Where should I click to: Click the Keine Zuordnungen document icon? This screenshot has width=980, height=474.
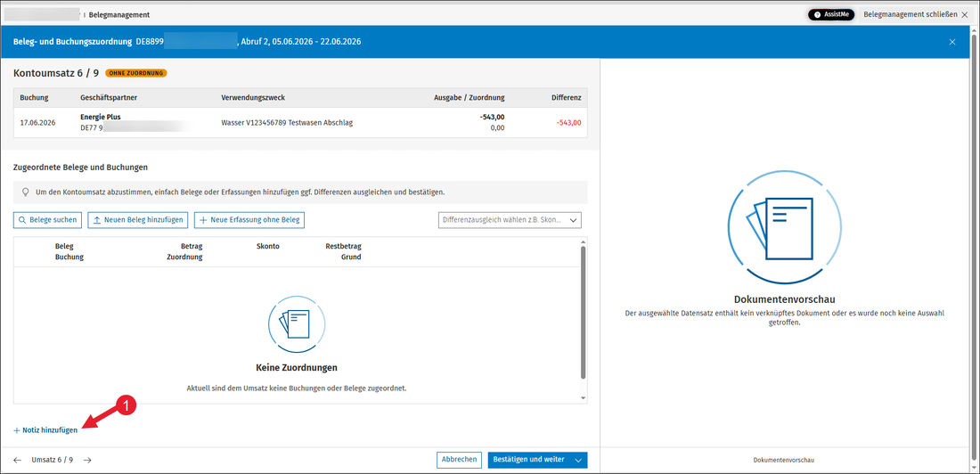(297, 323)
